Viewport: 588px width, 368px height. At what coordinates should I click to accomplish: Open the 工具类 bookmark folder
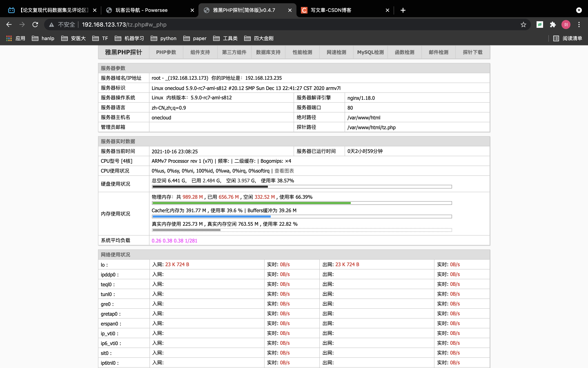point(225,38)
